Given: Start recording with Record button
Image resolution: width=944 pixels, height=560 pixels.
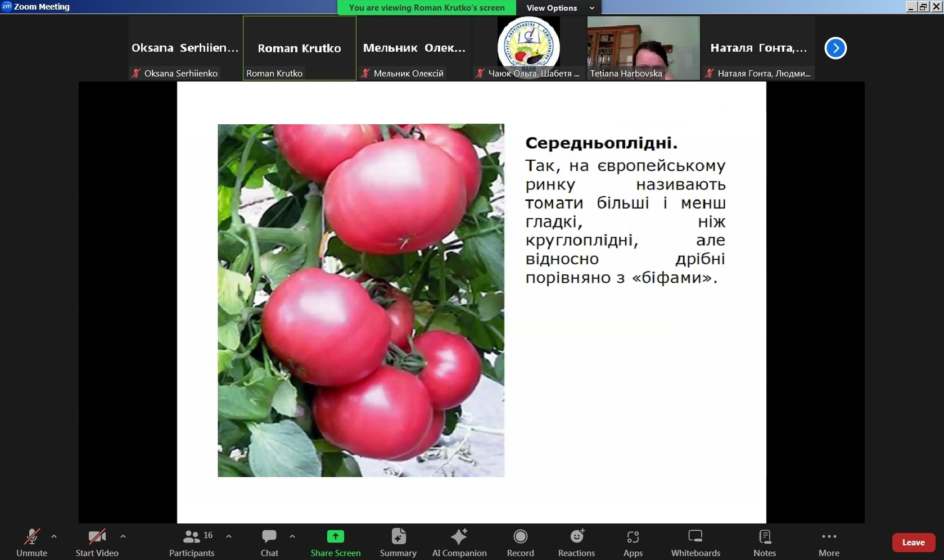Looking at the screenshot, I should pyautogui.click(x=521, y=543).
